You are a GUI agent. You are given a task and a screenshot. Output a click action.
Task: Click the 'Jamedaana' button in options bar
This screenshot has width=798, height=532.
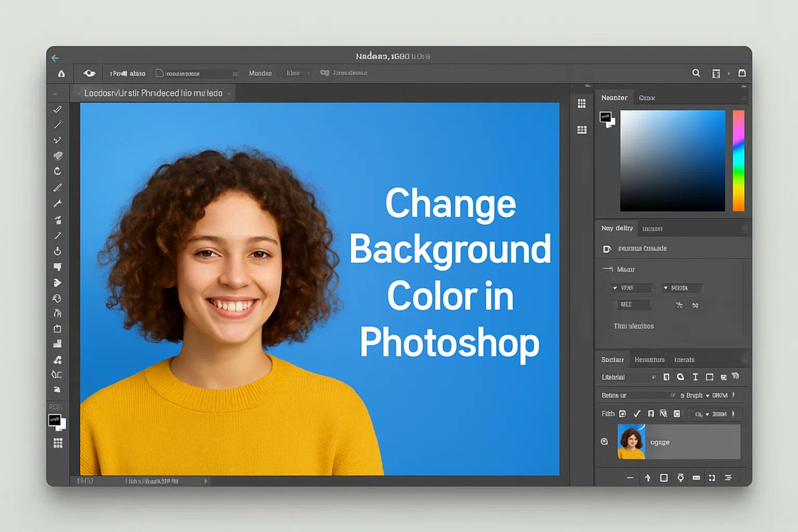click(x=344, y=74)
